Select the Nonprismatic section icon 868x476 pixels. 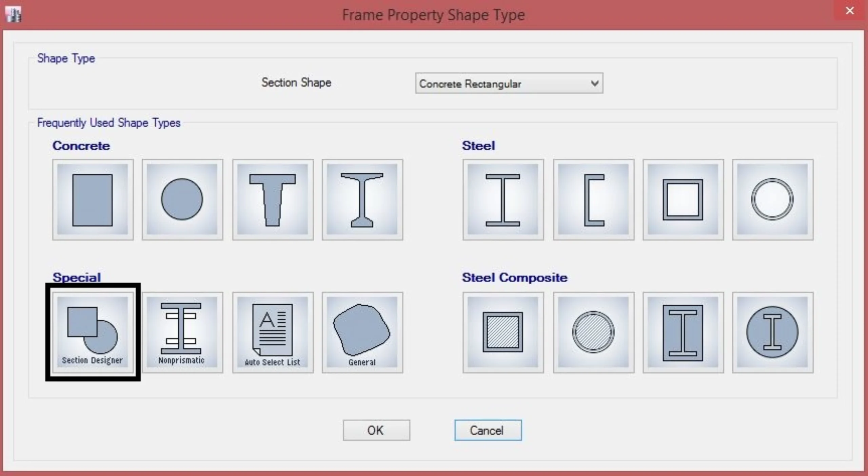[182, 332]
